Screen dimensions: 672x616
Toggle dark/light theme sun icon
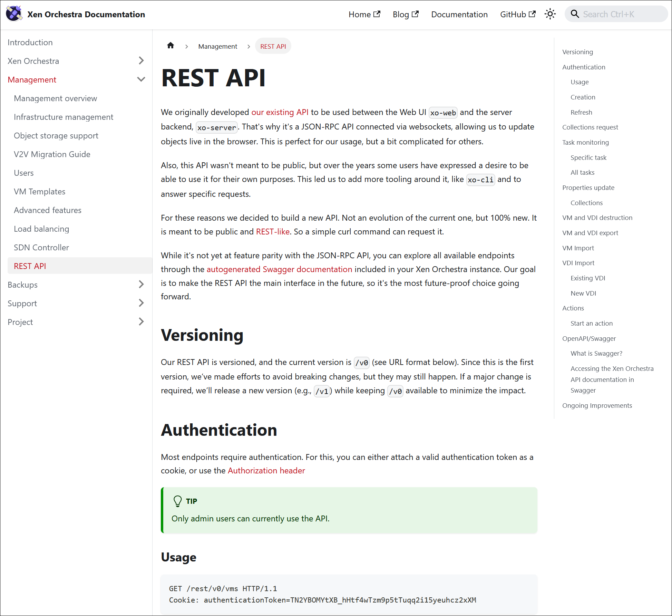(x=550, y=14)
